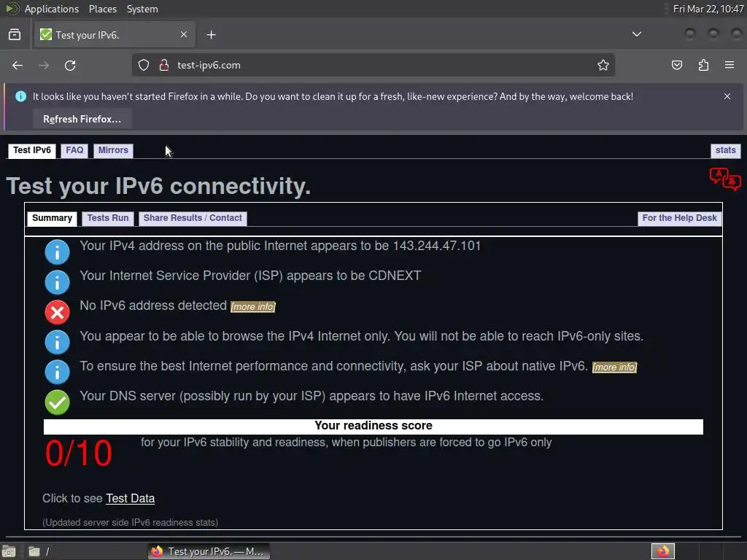747x560 pixels.
Task: Click the tracking protection shield icon
Action: pyautogui.click(x=144, y=65)
